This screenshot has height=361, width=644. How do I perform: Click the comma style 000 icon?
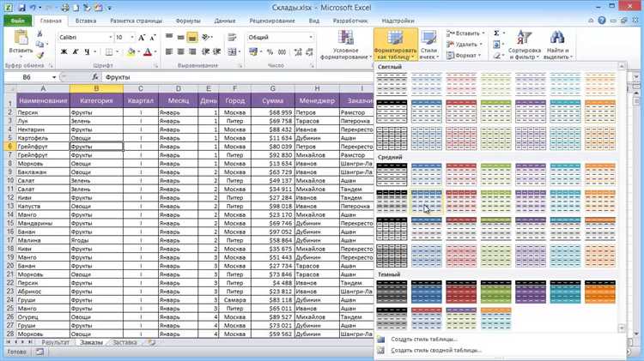(282, 52)
